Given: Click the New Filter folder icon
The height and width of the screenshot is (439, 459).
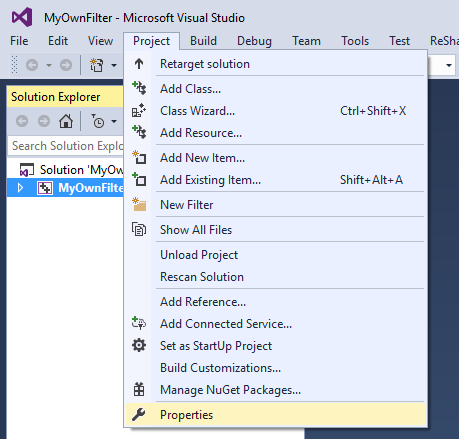Looking at the screenshot, I should pyautogui.click(x=139, y=204).
